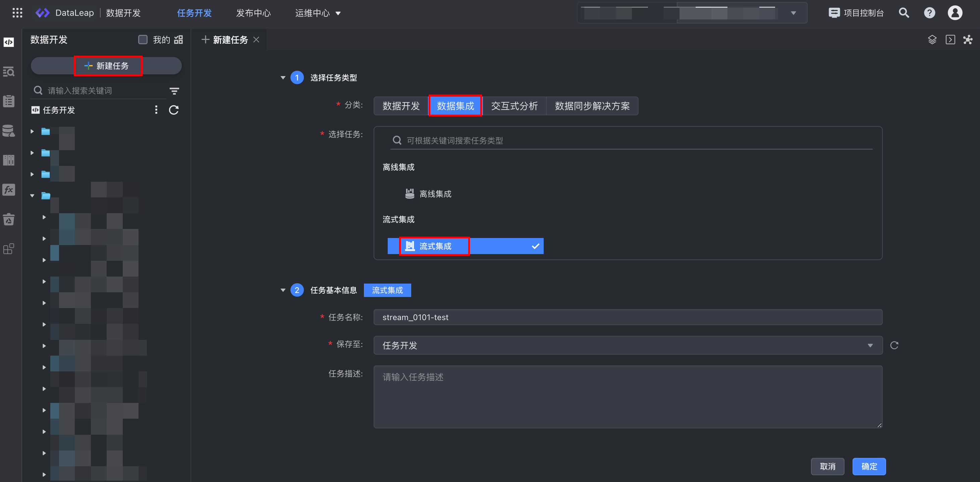Click the DataLeap logo

pyautogui.click(x=64, y=13)
